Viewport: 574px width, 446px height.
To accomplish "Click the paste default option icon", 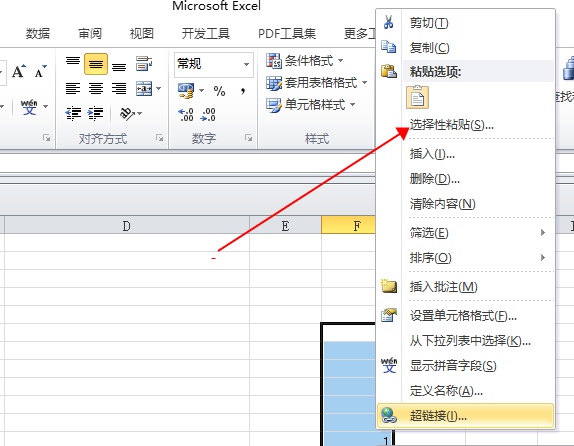I will point(417,97).
